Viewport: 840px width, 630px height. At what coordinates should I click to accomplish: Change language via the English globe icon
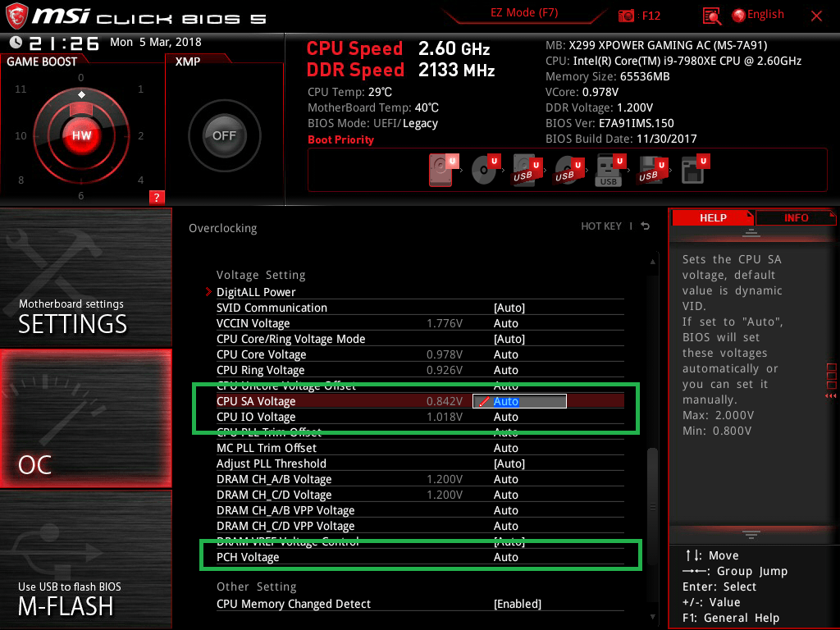click(x=738, y=15)
